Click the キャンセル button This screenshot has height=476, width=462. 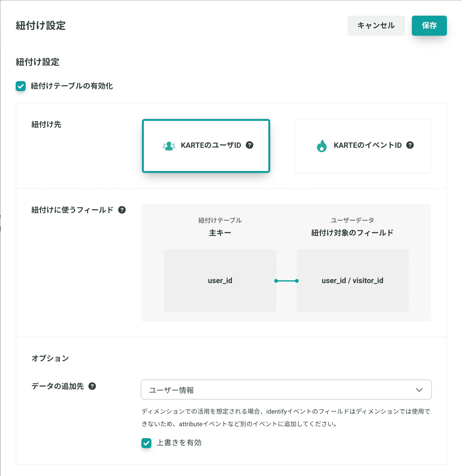pos(376,26)
